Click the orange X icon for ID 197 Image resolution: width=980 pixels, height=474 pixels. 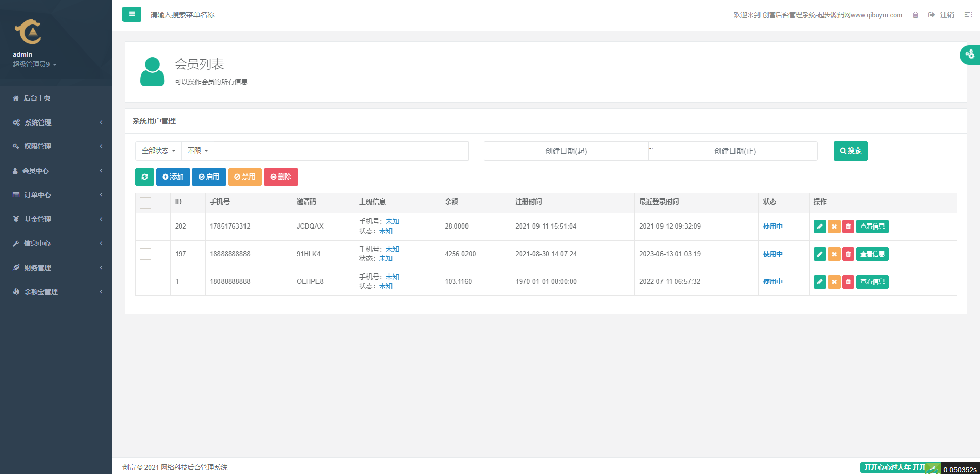click(x=834, y=254)
